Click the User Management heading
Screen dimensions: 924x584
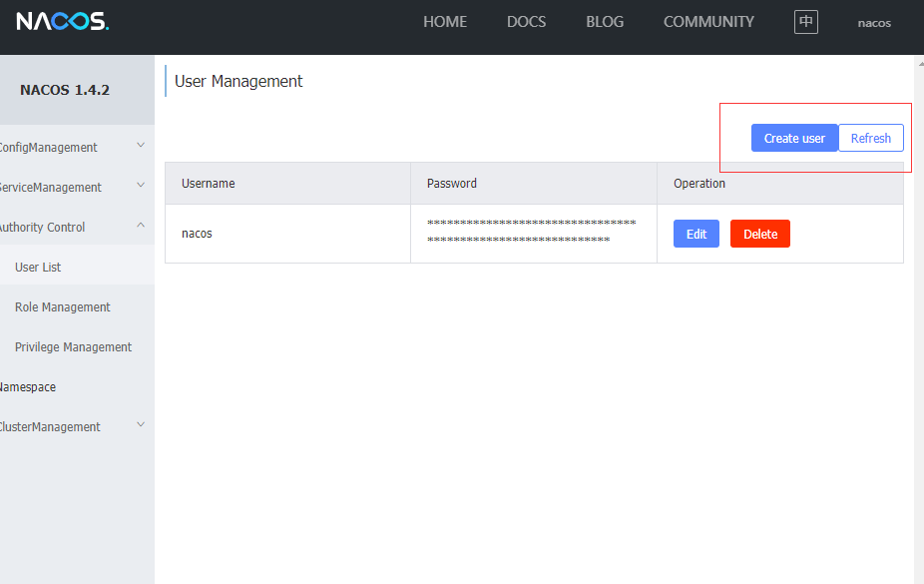pyautogui.click(x=238, y=81)
